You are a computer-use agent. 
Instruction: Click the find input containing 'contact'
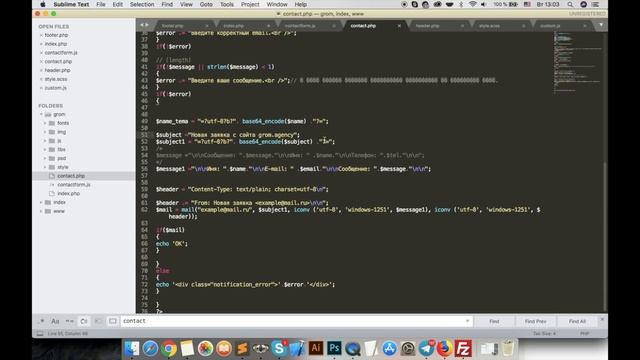click(296, 321)
